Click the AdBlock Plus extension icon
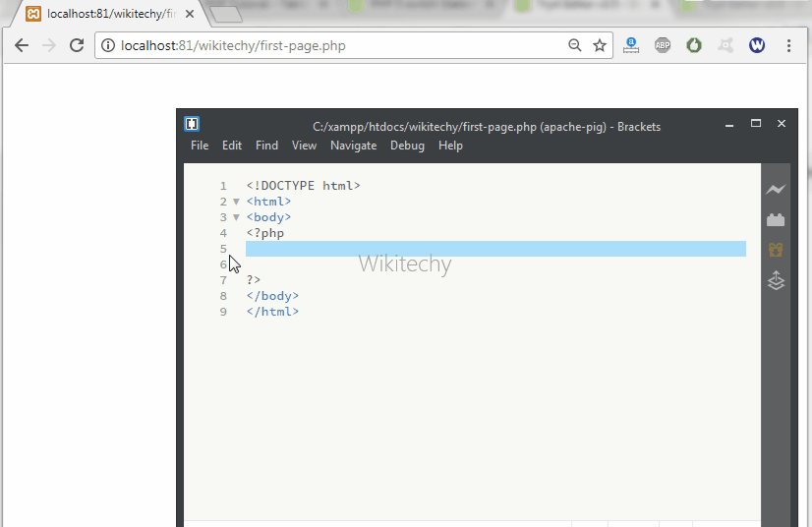The image size is (812, 527). [x=663, y=45]
